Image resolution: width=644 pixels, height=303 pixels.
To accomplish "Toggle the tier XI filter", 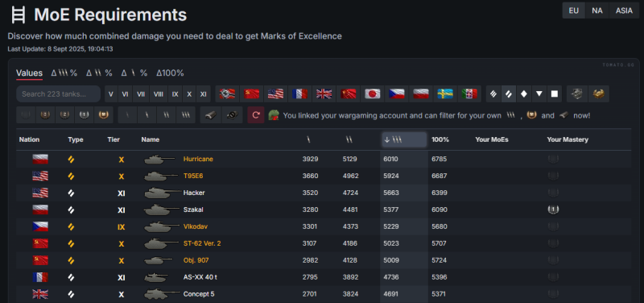I will pos(203,93).
